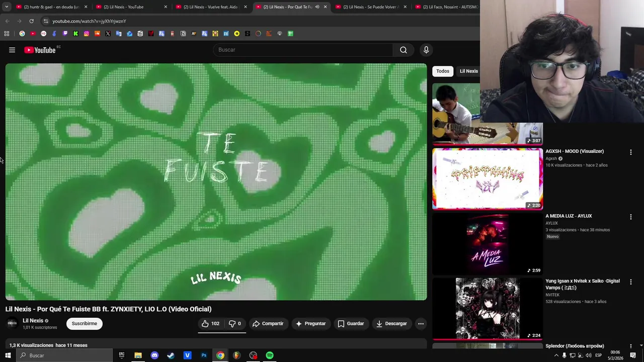The height and width of the screenshot is (362, 644).
Task: Switch to the huntr & gael browser tab
Action: pyautogui.click(x=51, y=7)
